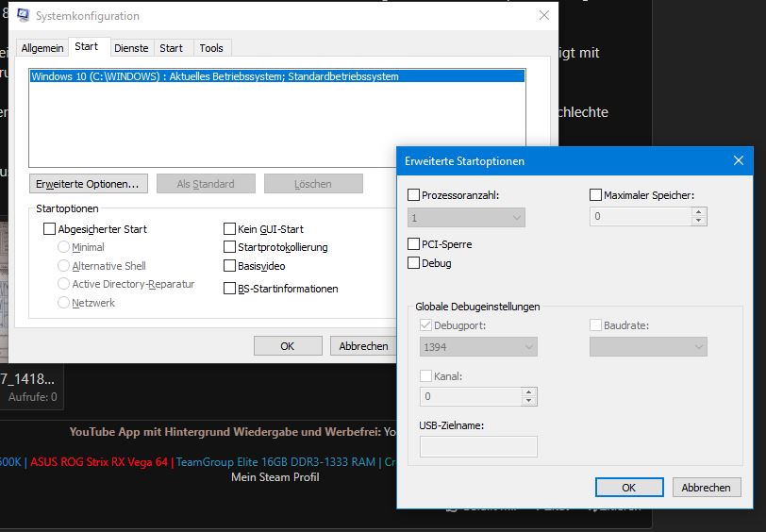Open the second Start tab after Dienste
The height and width of the screenshot is (532, 766).
171,48
